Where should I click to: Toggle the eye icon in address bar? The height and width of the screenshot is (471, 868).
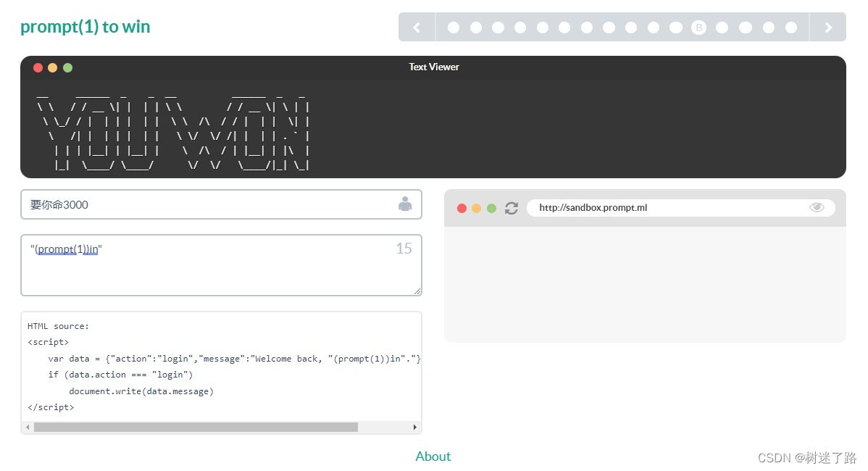(817, 207)
